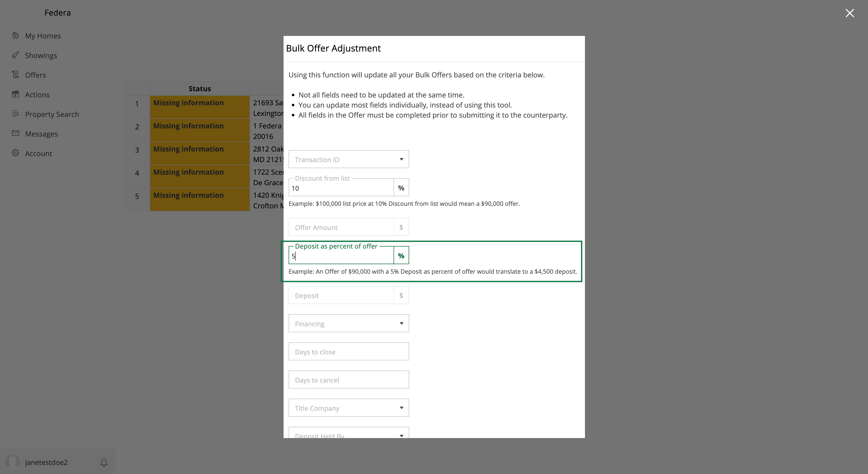The image size is (868, 474).
Task: Click the Actions calendar icon
Action: 16,94
